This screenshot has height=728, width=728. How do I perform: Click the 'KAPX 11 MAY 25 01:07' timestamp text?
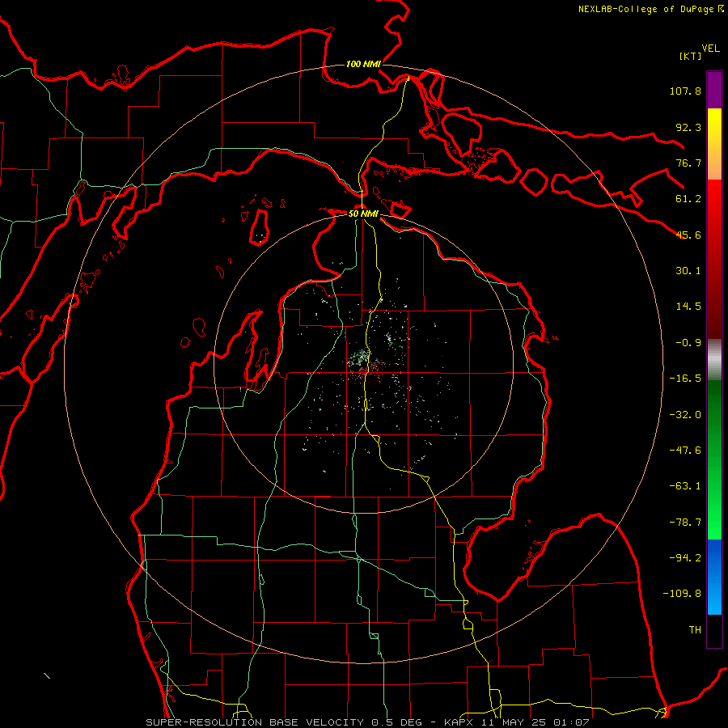click(x=517, y=722)
